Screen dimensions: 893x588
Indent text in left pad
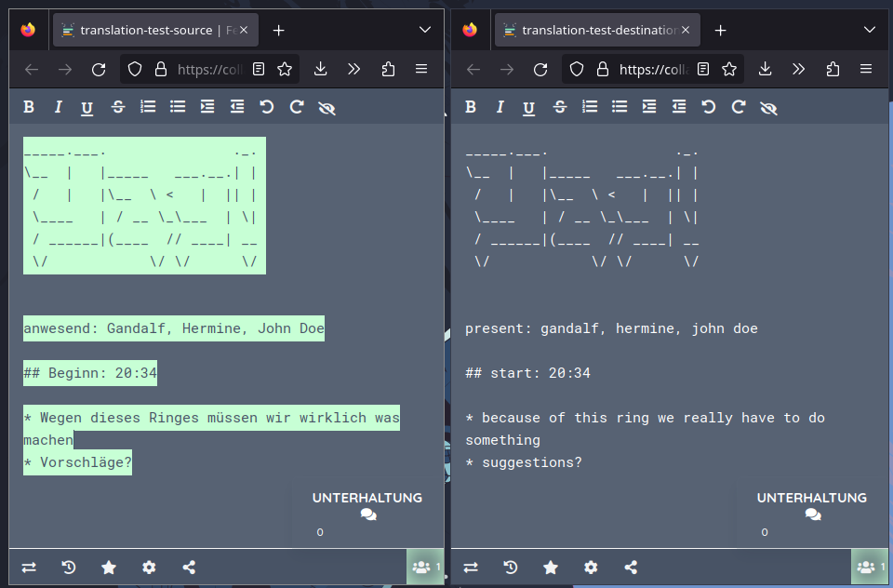click(207, 107)
